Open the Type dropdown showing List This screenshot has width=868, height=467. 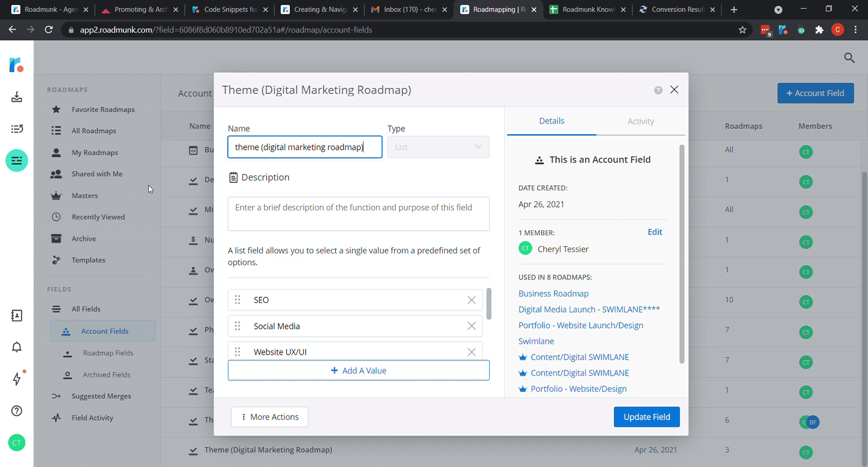[x=438, y=147]
